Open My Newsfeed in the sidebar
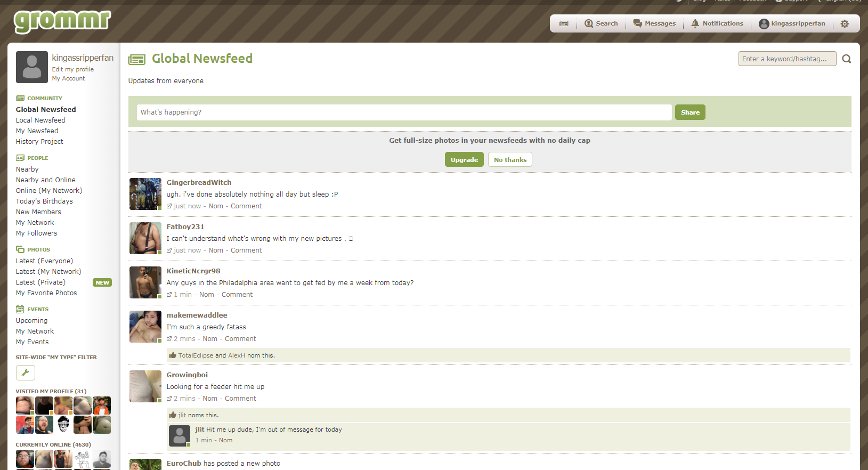 click(x=37, y=131)
